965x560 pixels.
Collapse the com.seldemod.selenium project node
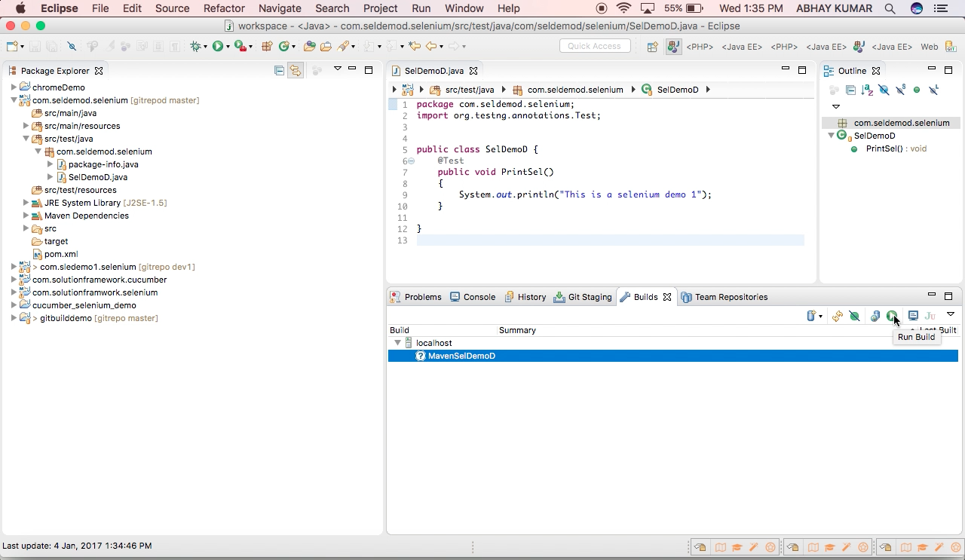tap(14, 100)
